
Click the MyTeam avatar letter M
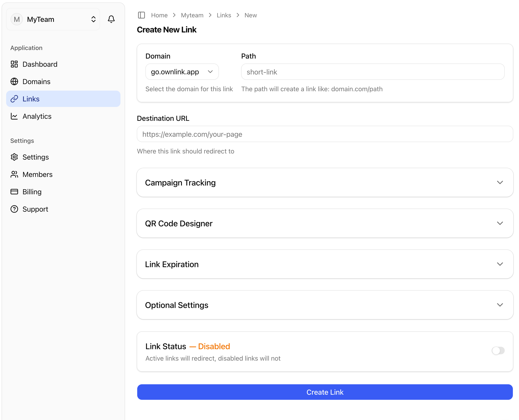[17, 19]
